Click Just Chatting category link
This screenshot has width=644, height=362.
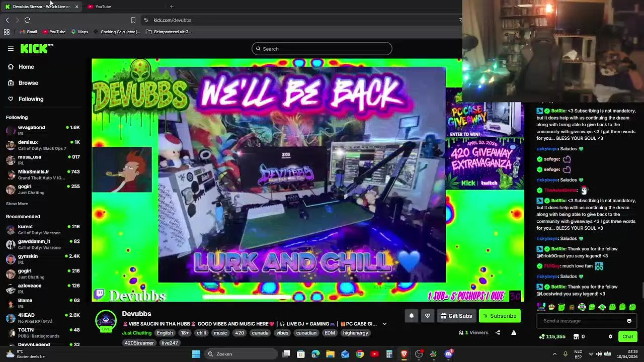[136, 333]
